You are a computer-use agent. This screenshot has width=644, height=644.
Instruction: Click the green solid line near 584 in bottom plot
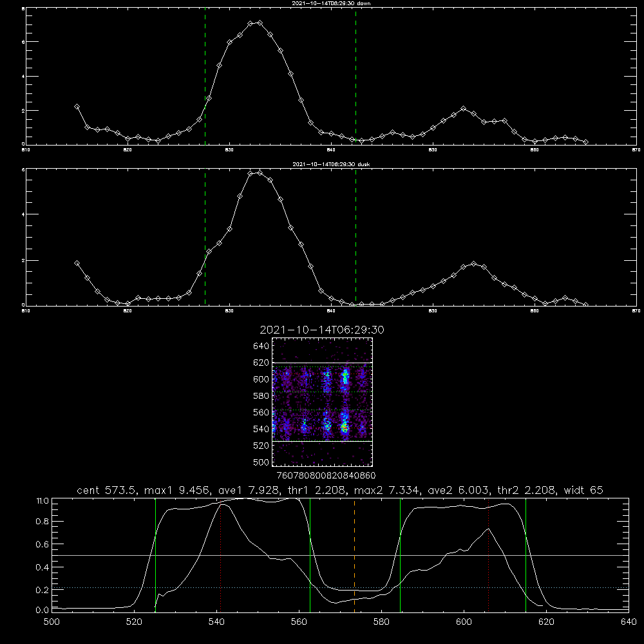pos(400,555)
